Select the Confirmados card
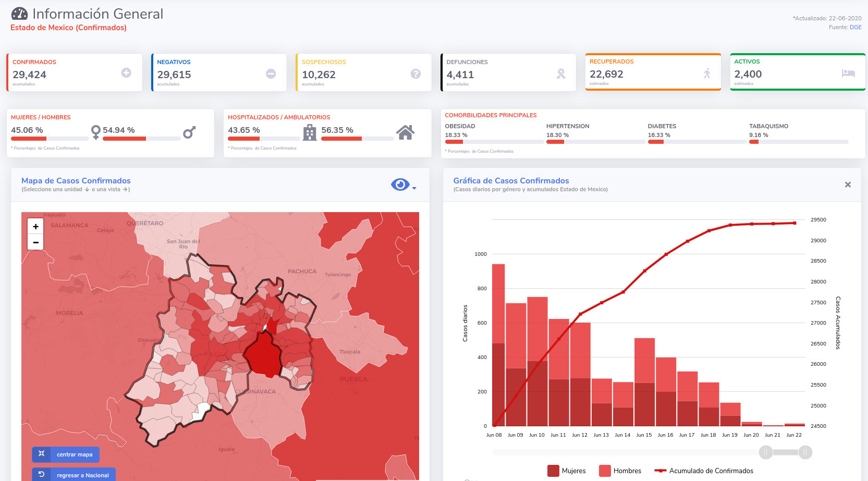The image size is (868, 481). [x=74, y=72]
